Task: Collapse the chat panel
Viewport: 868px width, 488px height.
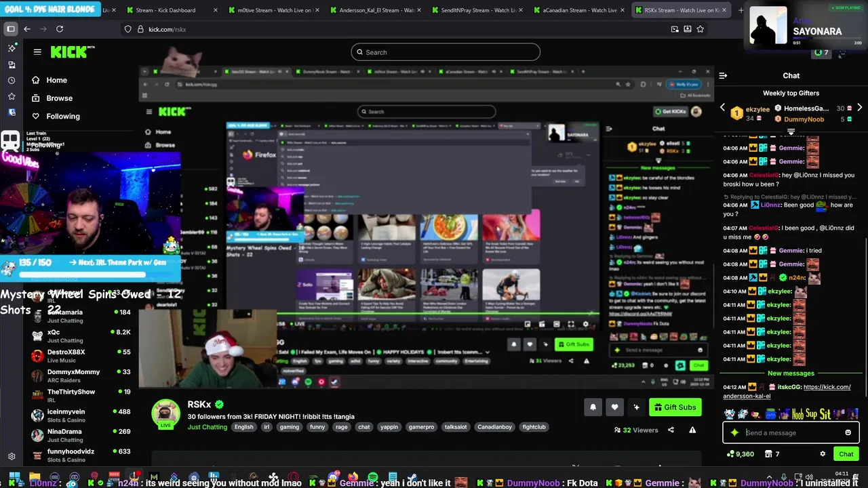Action: click(x=723, y=76)
